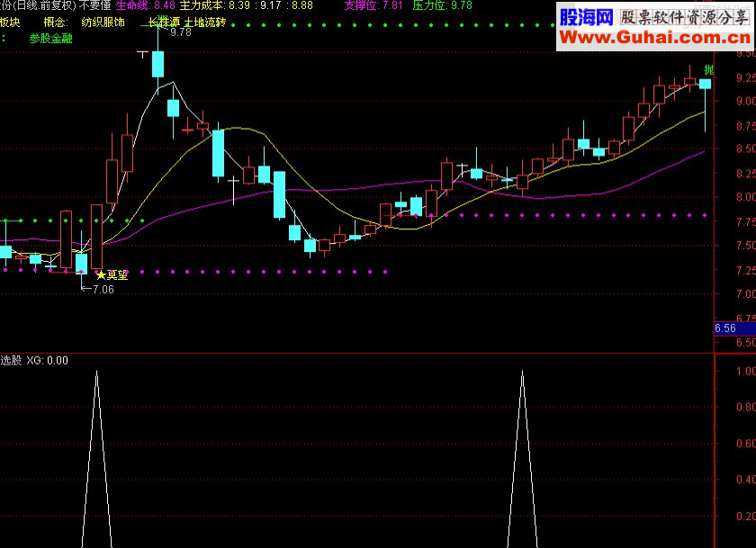The width and height of the screenshot is (756, 548).
Task: Click the highlighted 6.56 price tag
Action: point(734,328)
